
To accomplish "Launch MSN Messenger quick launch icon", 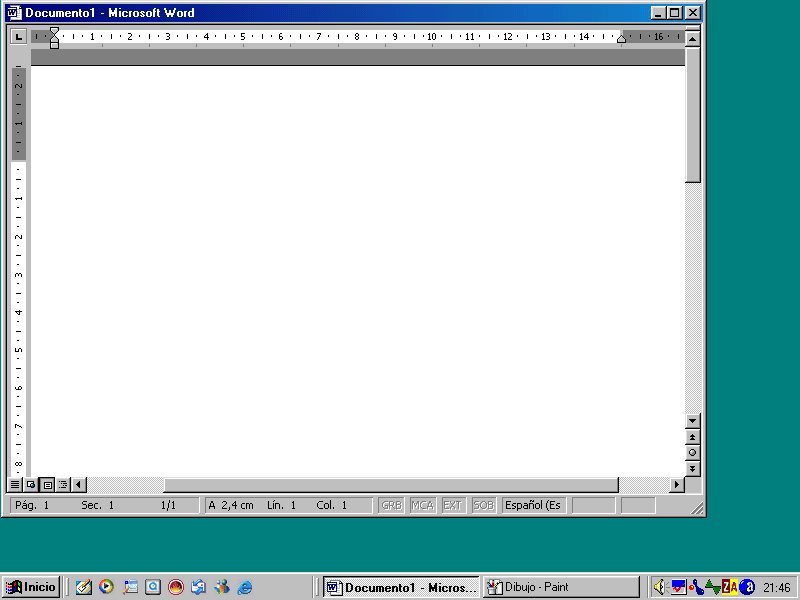I will pos(222,587).
